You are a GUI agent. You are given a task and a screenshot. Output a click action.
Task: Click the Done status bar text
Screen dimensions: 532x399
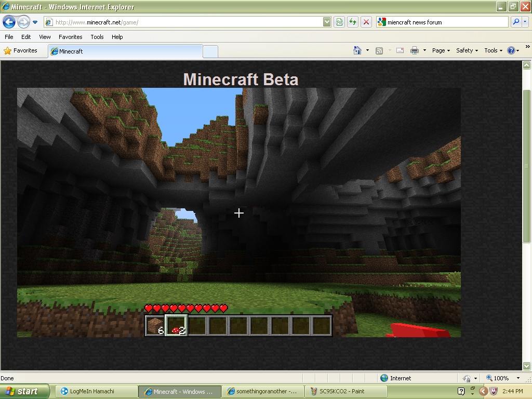tap(7, 378)
